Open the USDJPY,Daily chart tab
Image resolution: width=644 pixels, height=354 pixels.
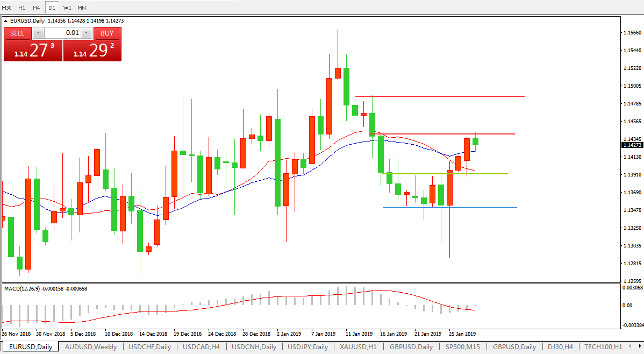[x=308, y=347]
